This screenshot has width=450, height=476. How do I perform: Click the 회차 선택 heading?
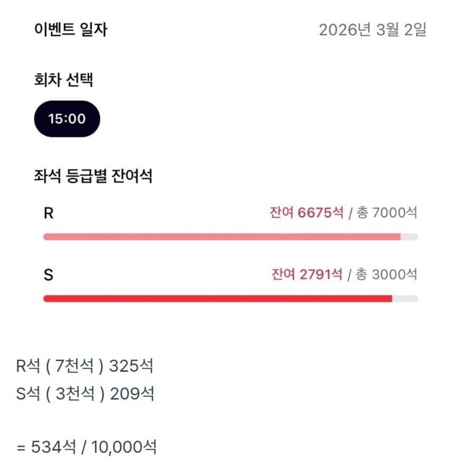tap(64, 80)
